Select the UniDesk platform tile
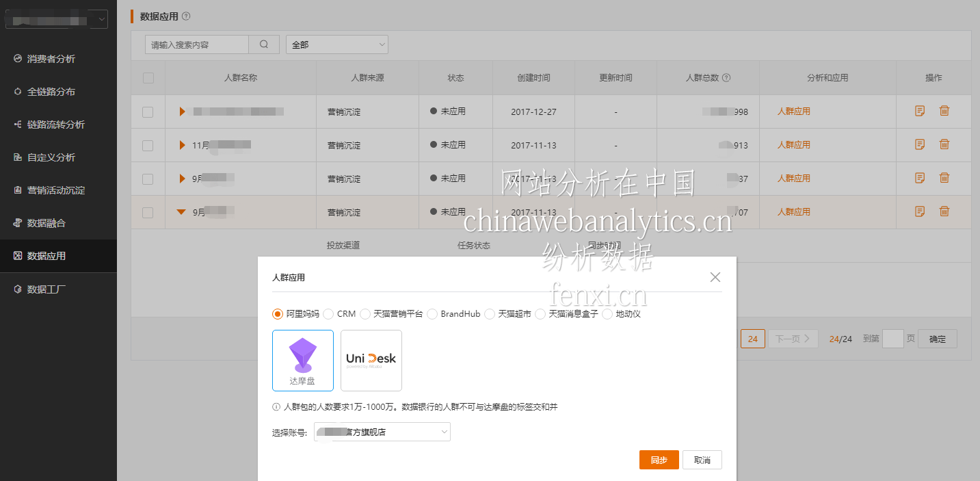 coord(371,360)
